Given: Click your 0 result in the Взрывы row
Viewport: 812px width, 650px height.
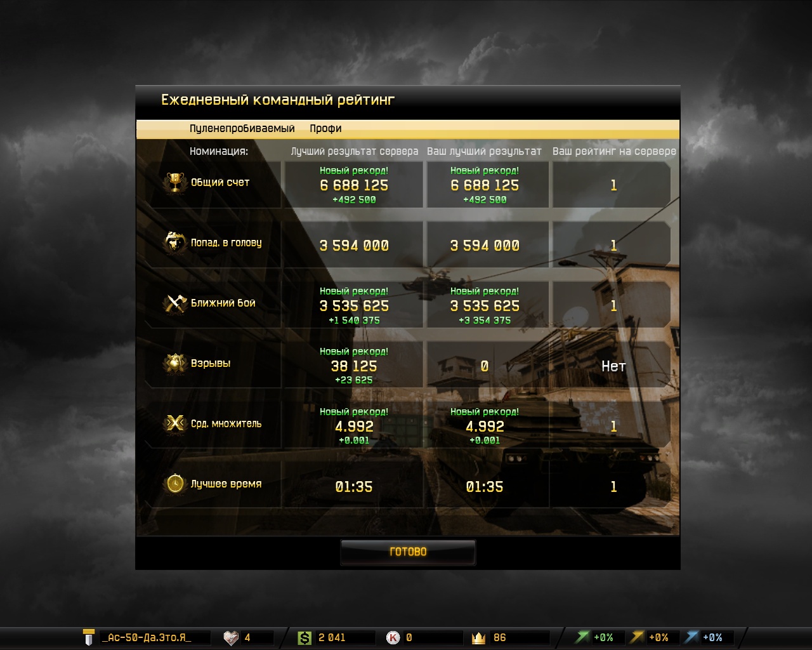Looking at the screenshot, I should [485, 366].
